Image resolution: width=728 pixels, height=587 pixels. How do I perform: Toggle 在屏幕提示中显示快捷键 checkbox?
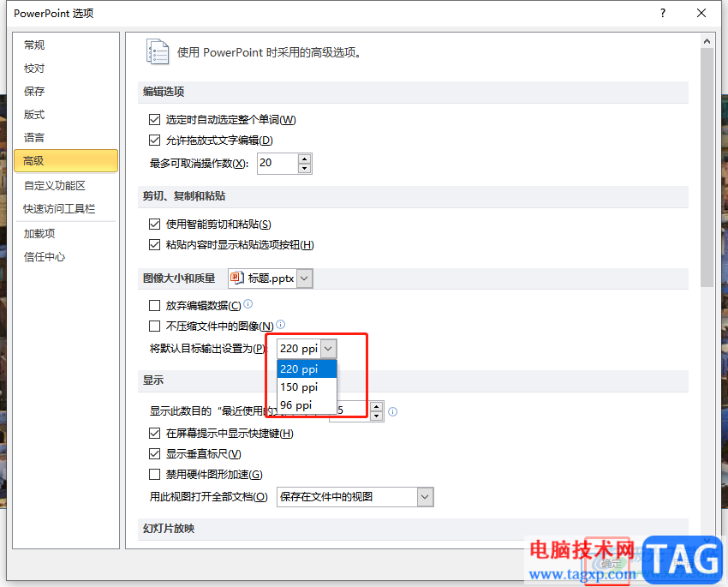[155, 434]
